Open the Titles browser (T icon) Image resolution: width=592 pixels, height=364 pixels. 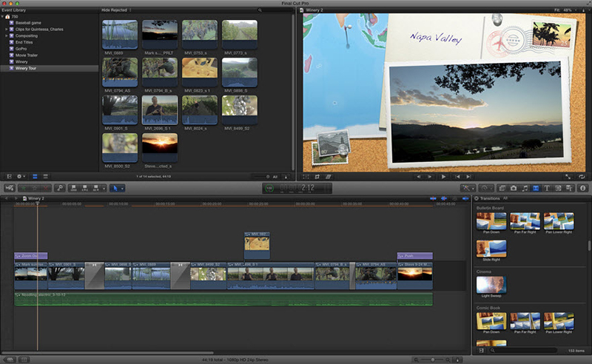tap(547, 189)
